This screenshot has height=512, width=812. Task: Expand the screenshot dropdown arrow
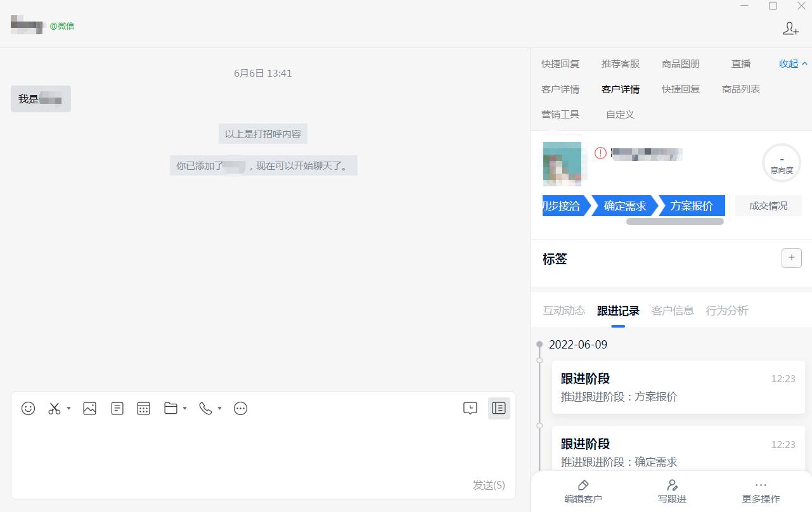[x=68, y=409]
